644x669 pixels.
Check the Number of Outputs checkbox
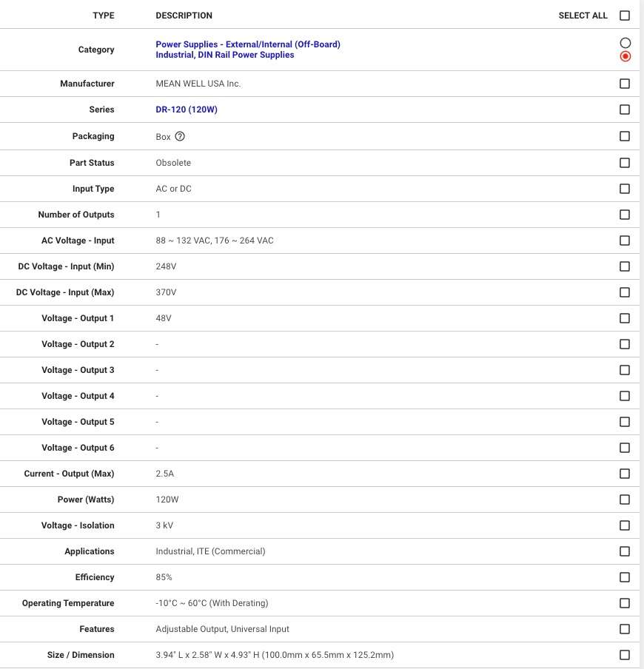click(x=625, y=215)
